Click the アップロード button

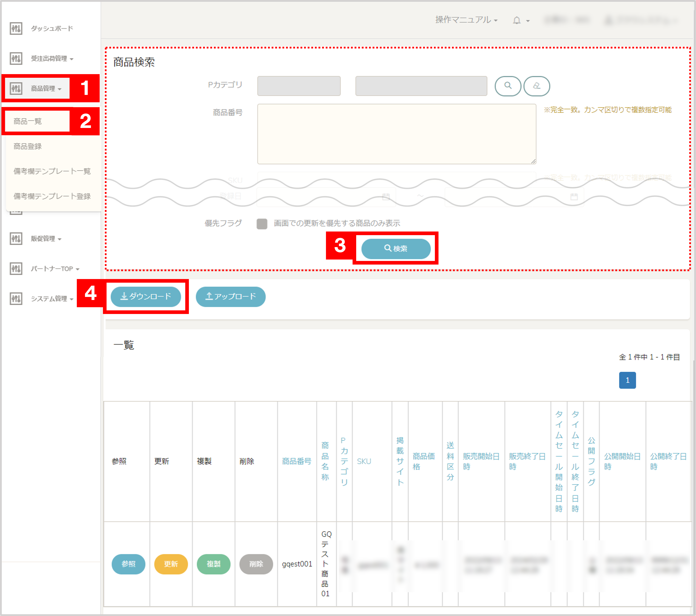click(x=231, y=297)
